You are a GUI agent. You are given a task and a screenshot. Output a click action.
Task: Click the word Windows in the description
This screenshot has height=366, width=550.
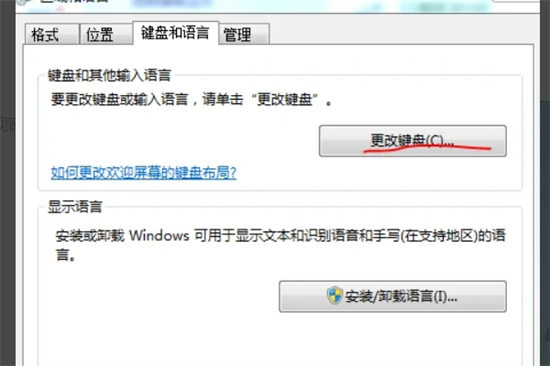click(159, 235)
